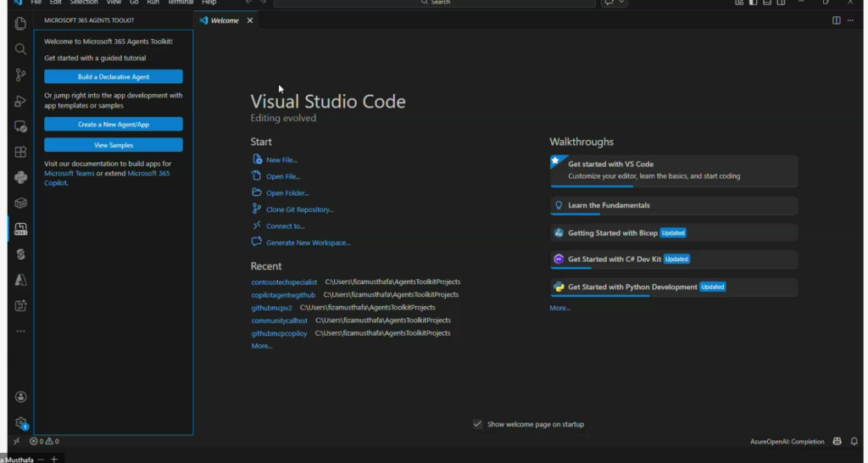Click the notifications bell in status bar

click(x=854, y=442)
